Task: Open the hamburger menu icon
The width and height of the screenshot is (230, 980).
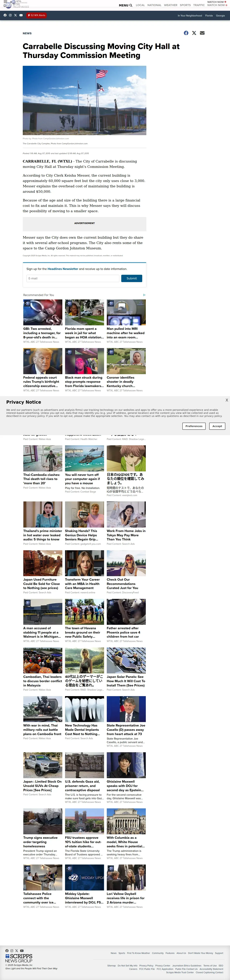Action: [5, 2]
